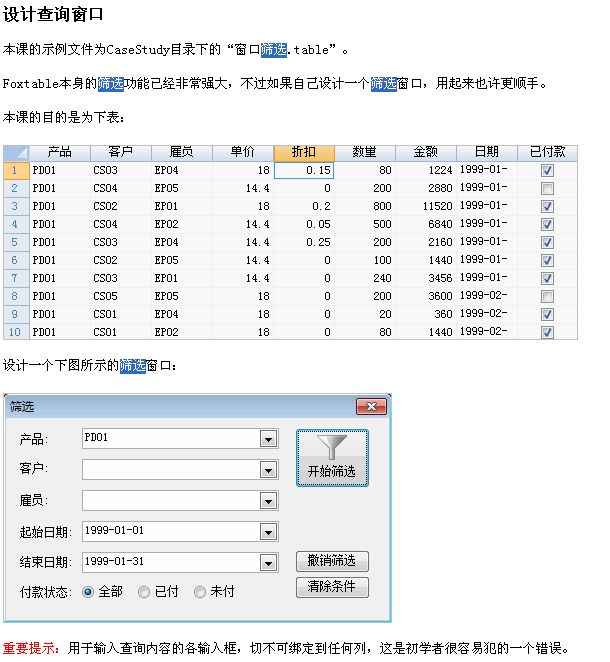The width and height of the screenshot is (610, 662).
Task: Select the 折扣 column header
Action: point(304,152)
